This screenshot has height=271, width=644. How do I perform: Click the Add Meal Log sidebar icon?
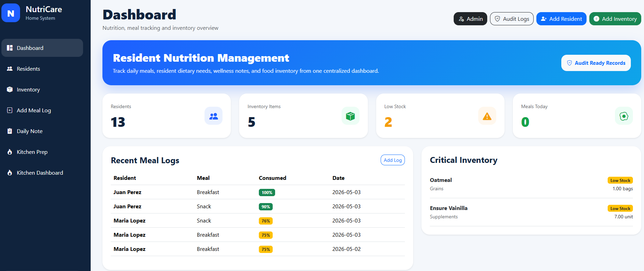click(10, 110)
